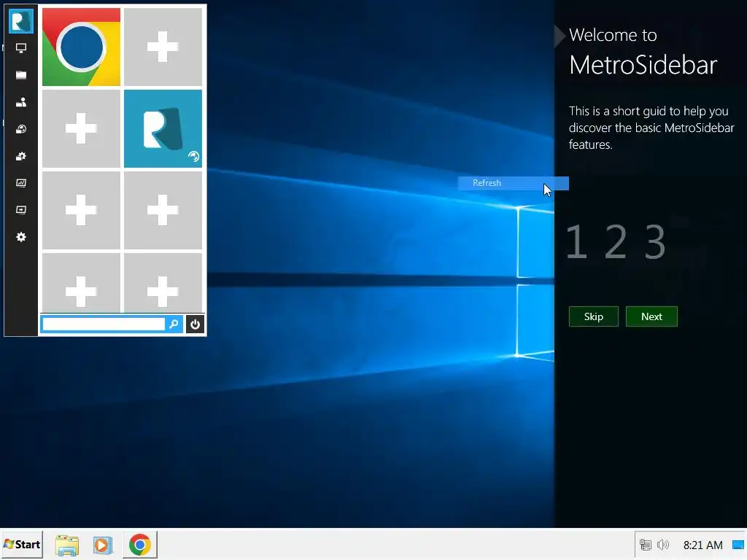
Task: Click the blue show desktop button in tray
Action: click(738, 545)
